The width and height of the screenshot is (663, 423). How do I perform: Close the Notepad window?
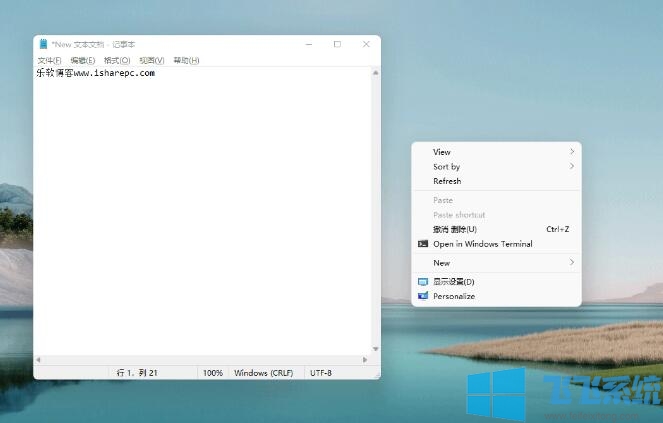pyautogui.click(x=366, y=44)
